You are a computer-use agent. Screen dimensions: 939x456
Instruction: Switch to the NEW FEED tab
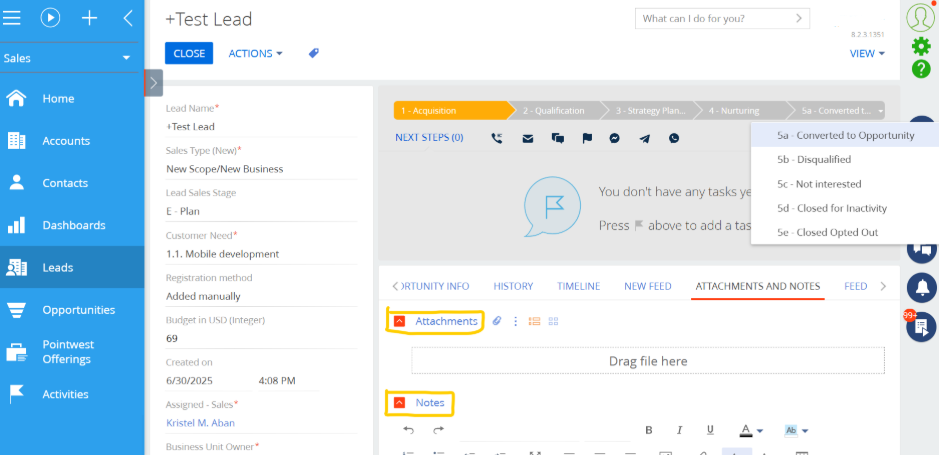click(x=648, y=286)
